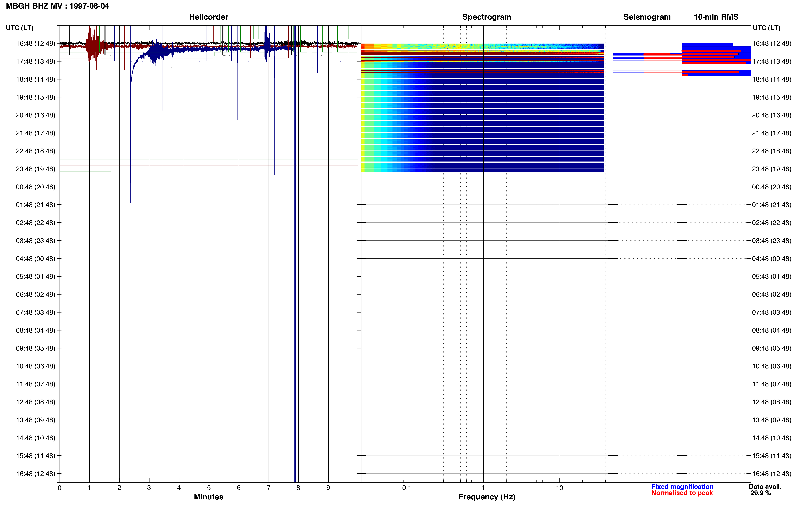Click '15:48 (11:48)' helicorder axis time label
This screenshot has height=508, width=812.
[36, 456]
